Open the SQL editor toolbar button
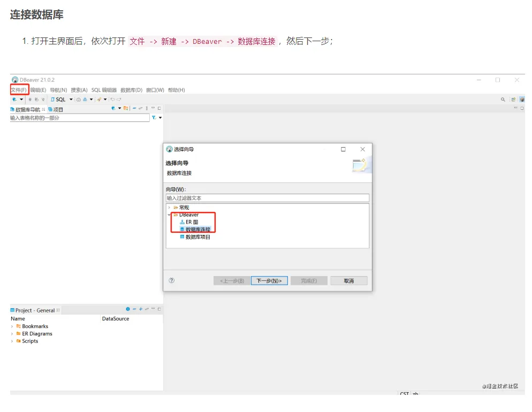The height and width of the screenshot is (412, 532). click(x=58, y=100)
